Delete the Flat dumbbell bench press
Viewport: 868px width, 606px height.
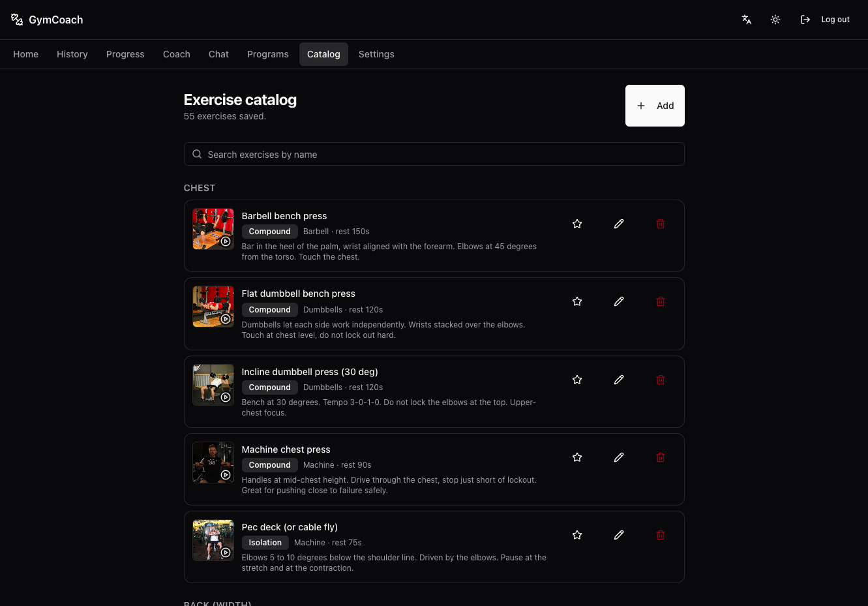point(661,301)
